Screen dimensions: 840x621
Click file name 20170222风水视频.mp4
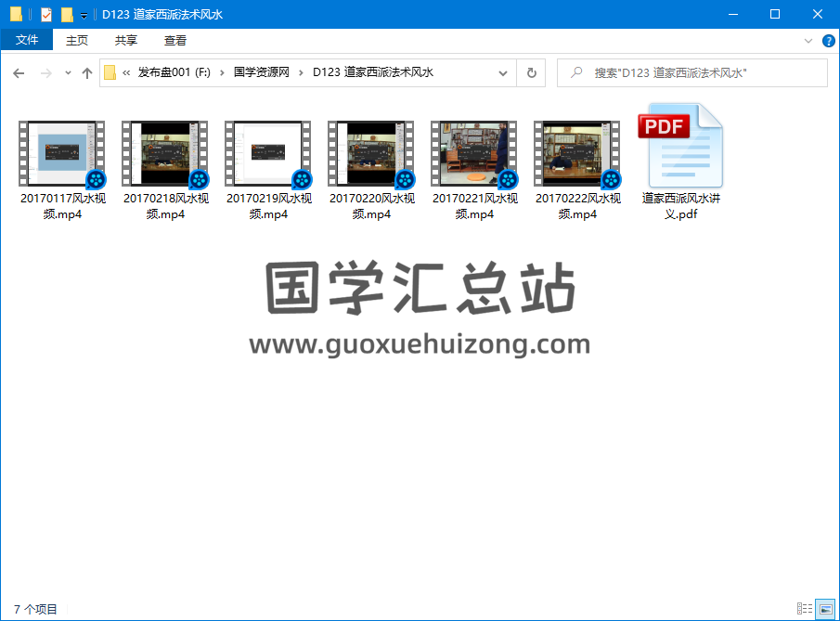(x=577, y=206)
